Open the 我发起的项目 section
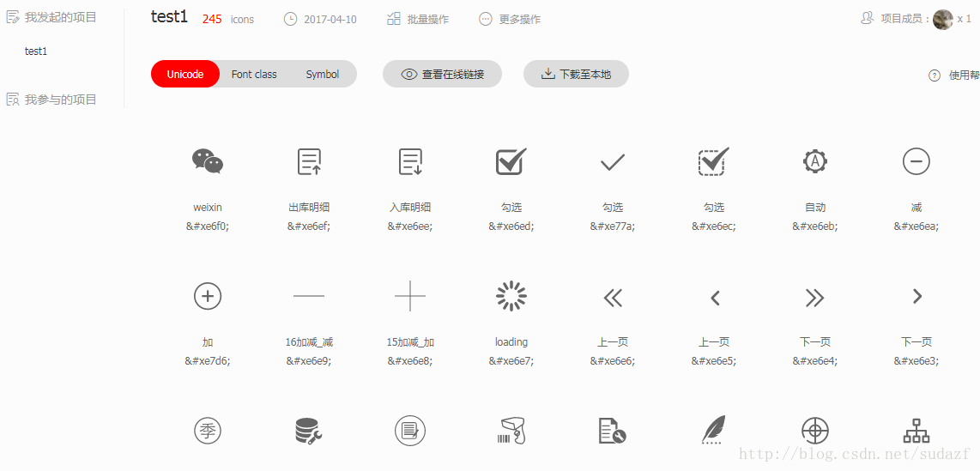This screenshot has height=471, width=980. [x=51, y=17]
